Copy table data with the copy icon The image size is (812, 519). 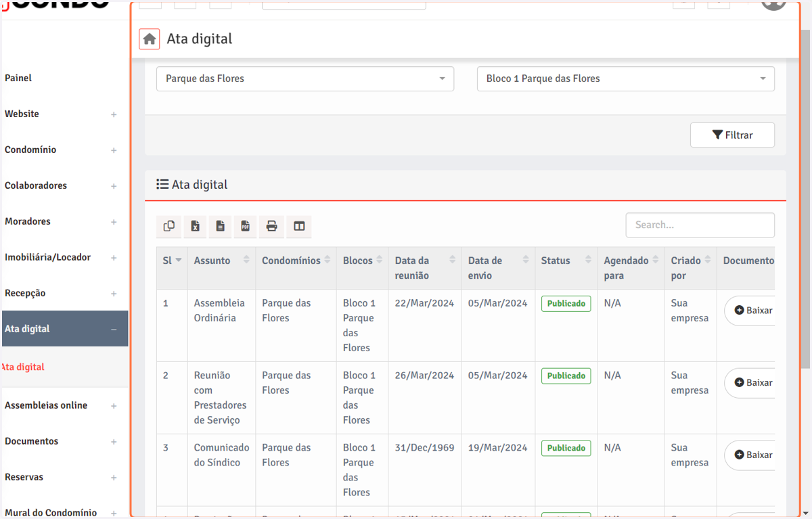pos(169,226)
